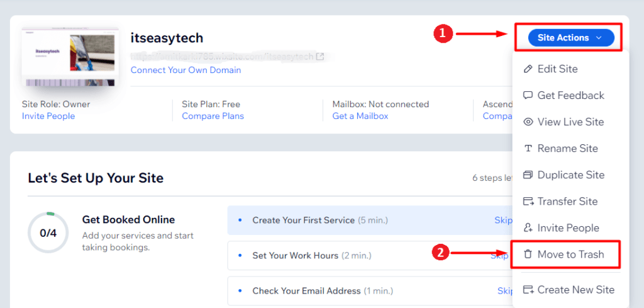Viewport: 644px width, 308px height.
Task: Click the speech bubble icon beside Get Feedback
Action: pos(528,95)
